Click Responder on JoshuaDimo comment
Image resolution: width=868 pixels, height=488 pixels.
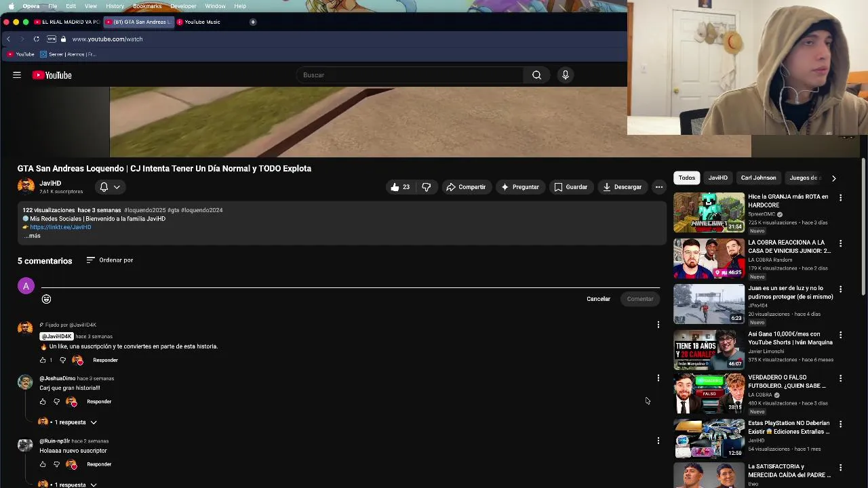coord(99,402)
